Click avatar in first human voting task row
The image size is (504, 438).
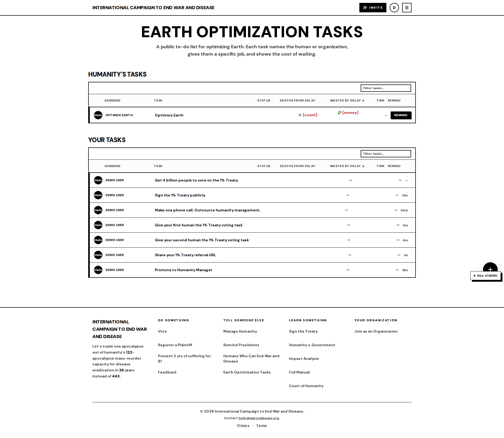tap(98, 225)
